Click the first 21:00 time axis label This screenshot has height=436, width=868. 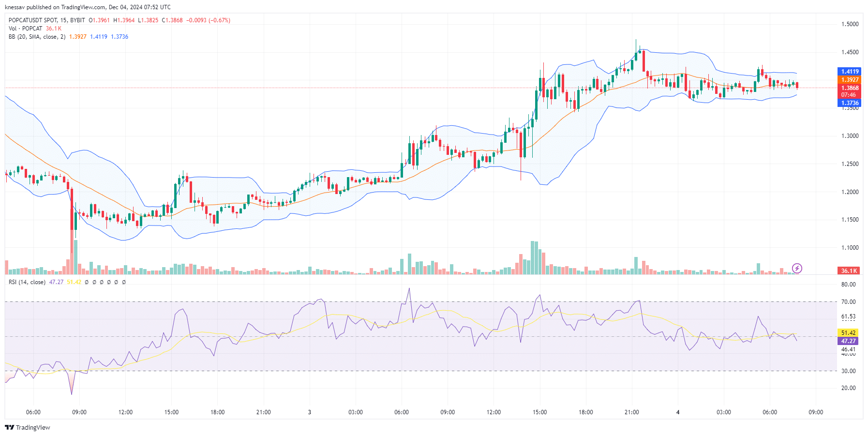(x=264, y=412)
